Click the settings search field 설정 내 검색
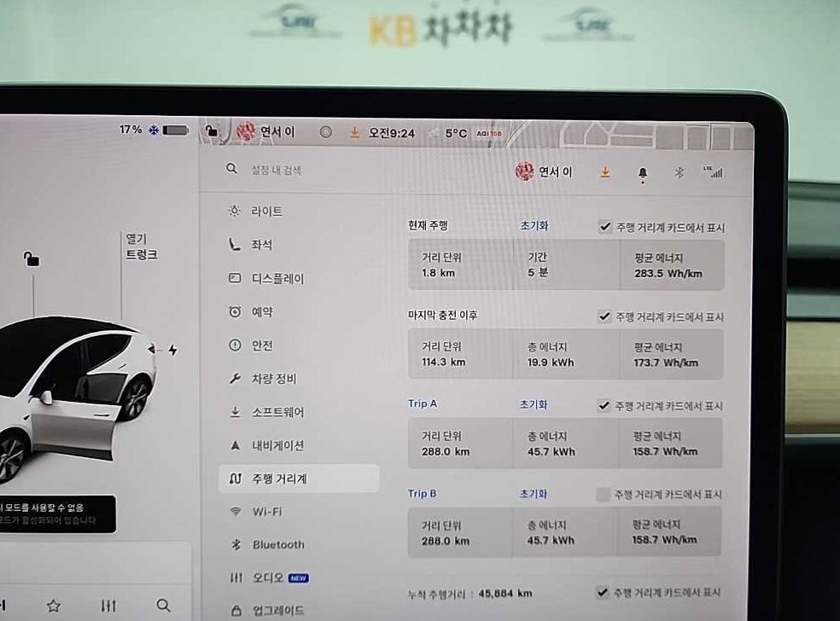 [277, 171]
